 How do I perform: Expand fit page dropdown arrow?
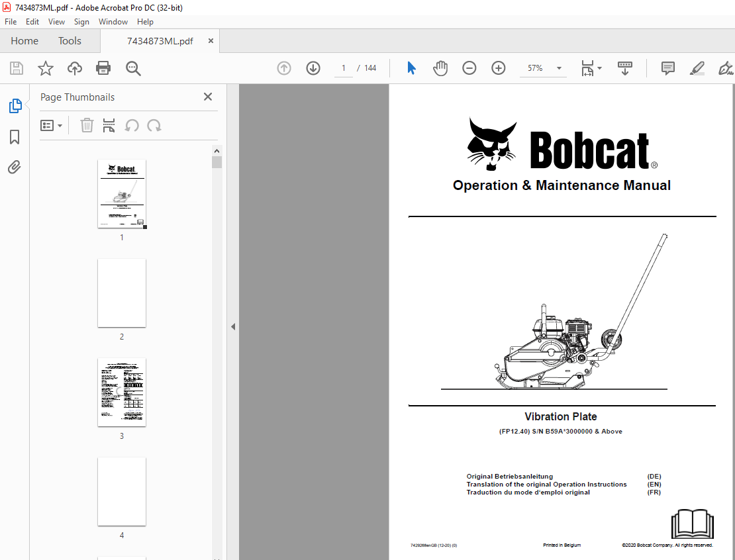(599, 68)
